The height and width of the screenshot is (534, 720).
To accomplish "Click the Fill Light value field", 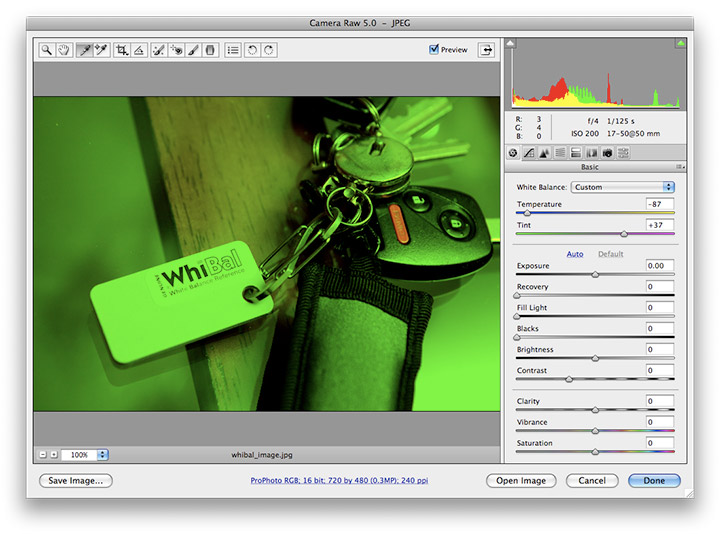I will (660, 308).
